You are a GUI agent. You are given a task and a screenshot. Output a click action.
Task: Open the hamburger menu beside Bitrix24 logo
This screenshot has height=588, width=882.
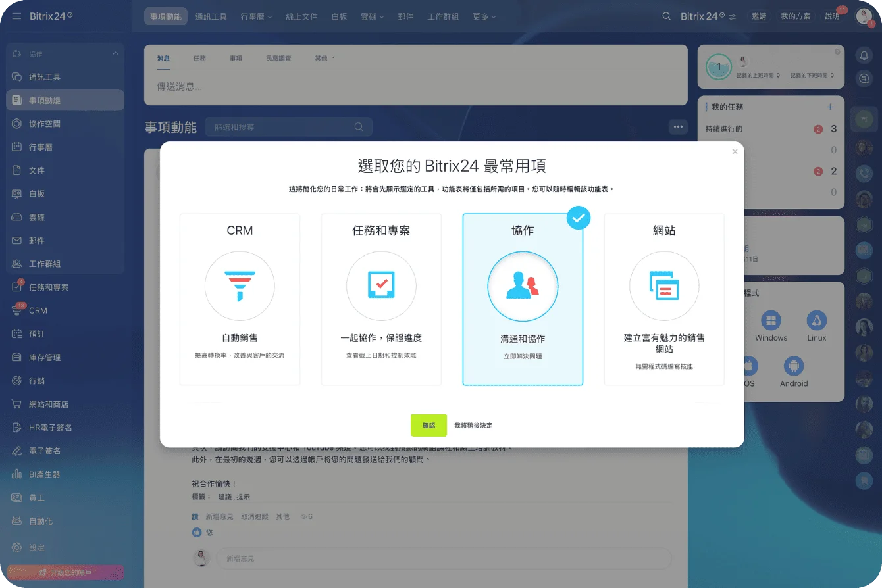[16, 16]
